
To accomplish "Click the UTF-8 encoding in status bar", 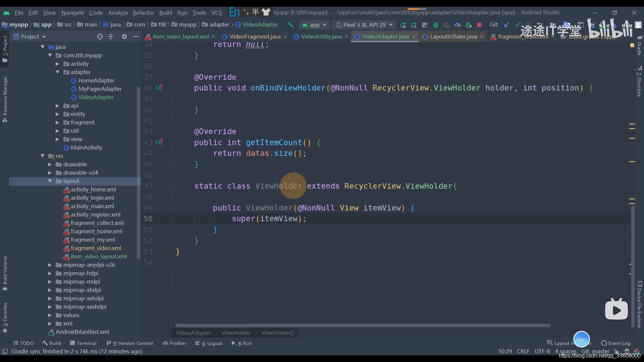I will pyautogui.click(x=542, y=351).
